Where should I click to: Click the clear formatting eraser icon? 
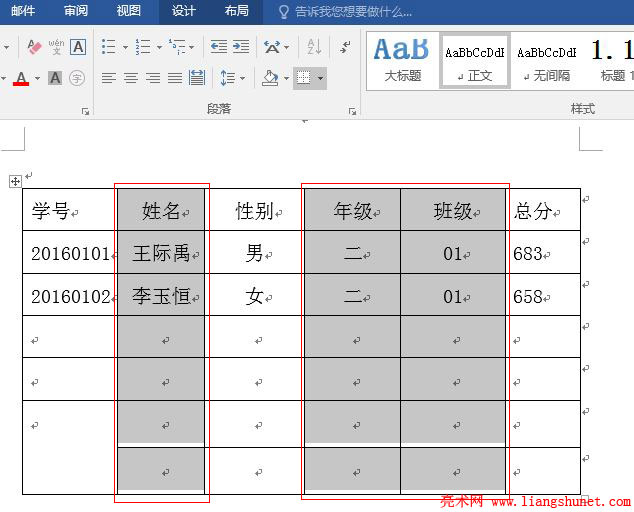pyautogui.click(x=34, y=47)
